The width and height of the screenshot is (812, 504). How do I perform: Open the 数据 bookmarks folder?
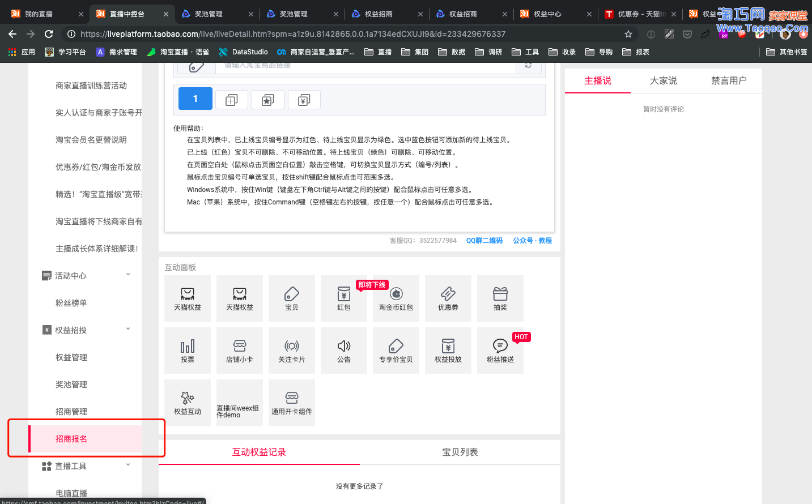[452, 52]
